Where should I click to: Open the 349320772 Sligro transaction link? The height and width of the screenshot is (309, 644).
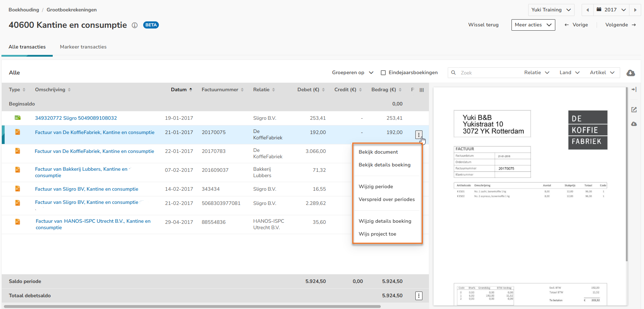(76, 118)
